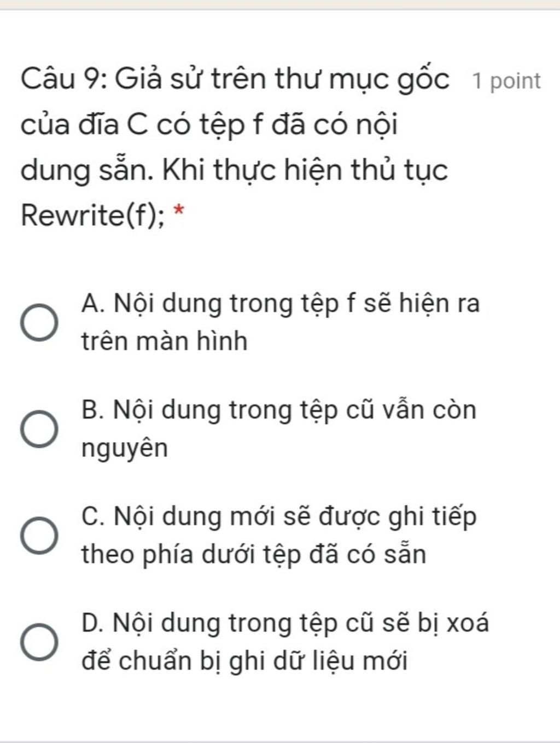Select radio button for option B
Screen dimensions: 560x743
39,429
